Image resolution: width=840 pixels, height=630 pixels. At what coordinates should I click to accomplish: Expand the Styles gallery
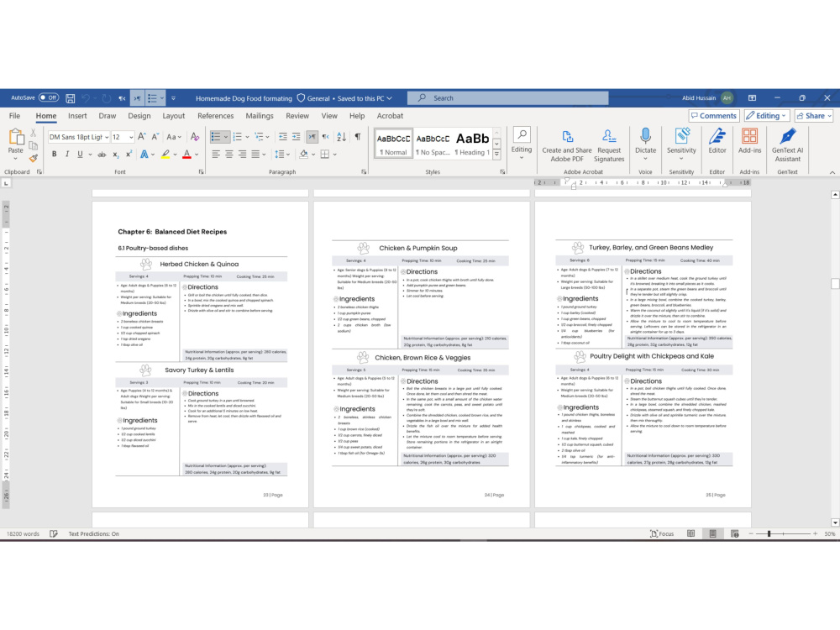pos(496,155)
